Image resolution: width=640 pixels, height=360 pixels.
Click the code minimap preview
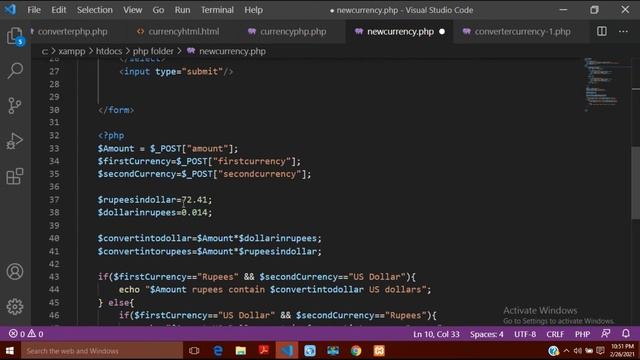[602, 84]
